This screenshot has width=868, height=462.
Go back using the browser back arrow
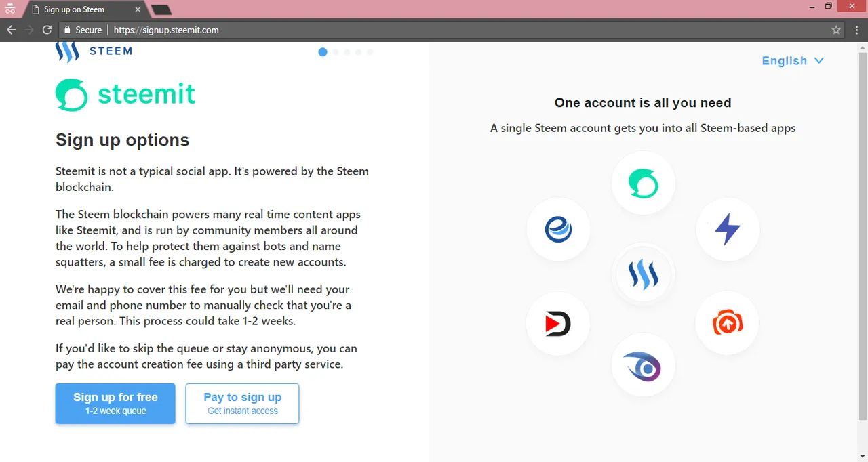11,30
